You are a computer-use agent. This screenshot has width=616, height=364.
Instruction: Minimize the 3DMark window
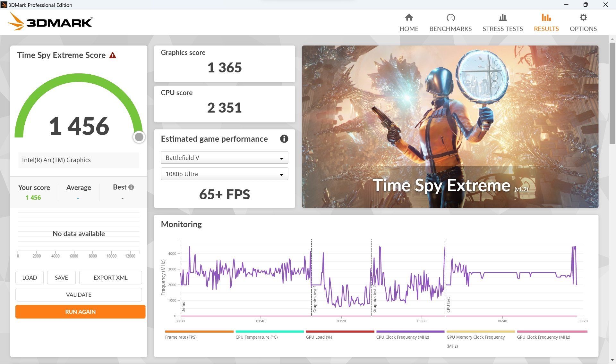pyautogui.click(x=566, y=4)
